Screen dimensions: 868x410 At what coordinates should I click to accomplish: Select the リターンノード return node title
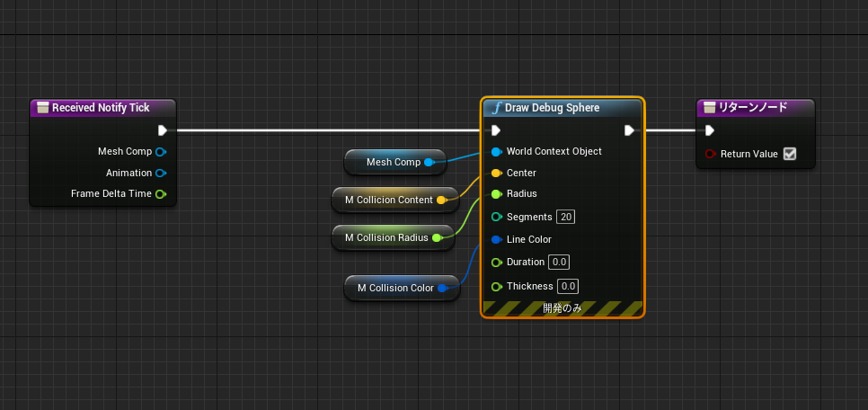pyautogui.click(x=753, y=108)
